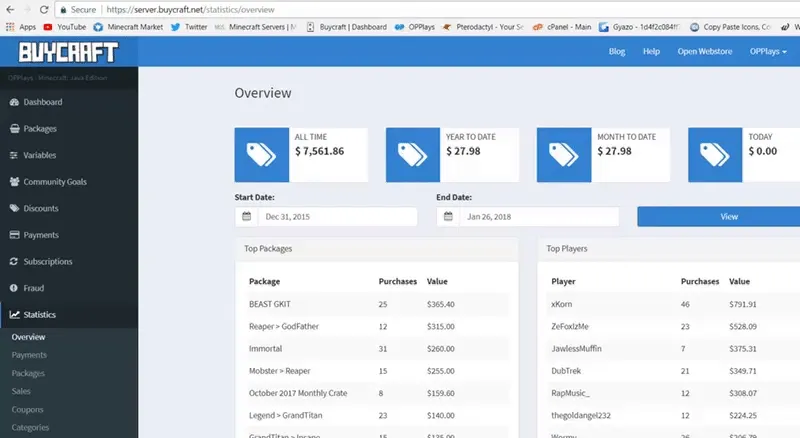Select Sales under Statistics
Image resolution: width=800 pixels, height=438 pixels.
21,391
